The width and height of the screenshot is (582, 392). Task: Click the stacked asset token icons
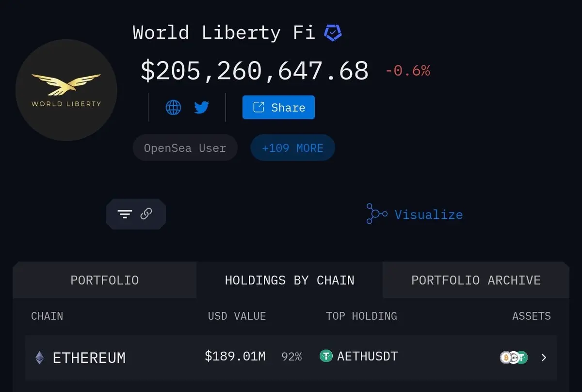[514, 358]
